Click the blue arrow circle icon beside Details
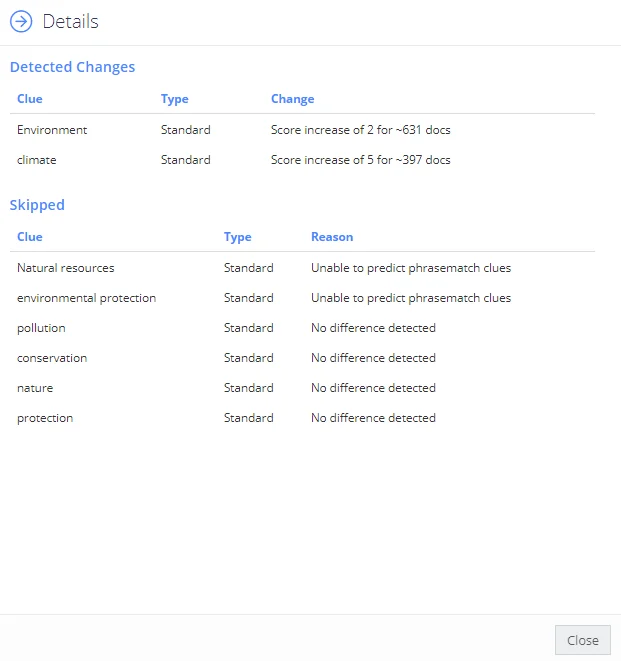Image resolution: width=621 pixels, height=661 pixels. tap(21, 21)
